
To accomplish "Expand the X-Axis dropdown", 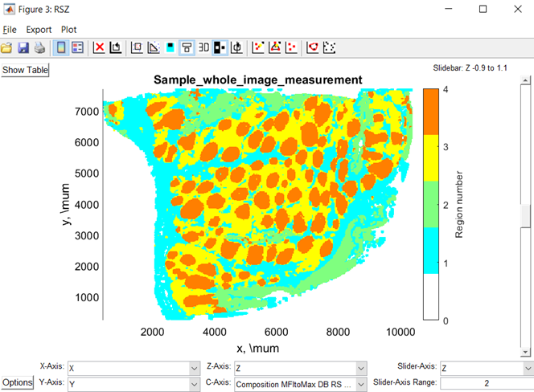I will 194,368.
